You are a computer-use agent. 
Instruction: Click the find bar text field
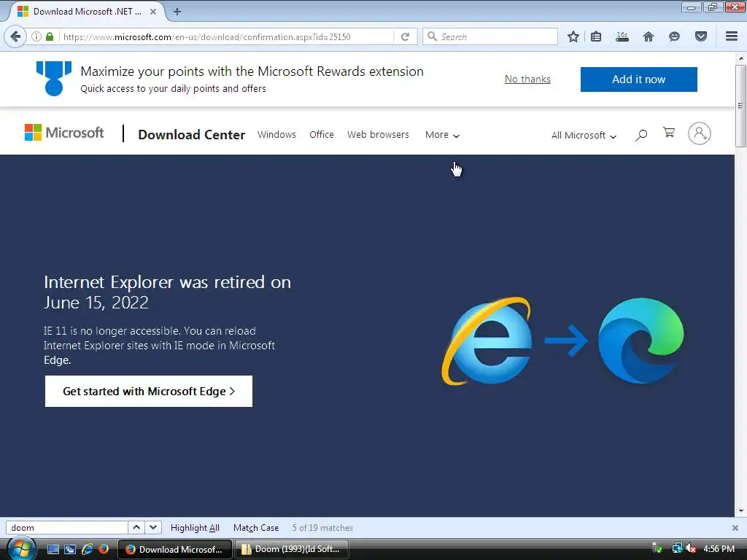[x=66, y=528]
